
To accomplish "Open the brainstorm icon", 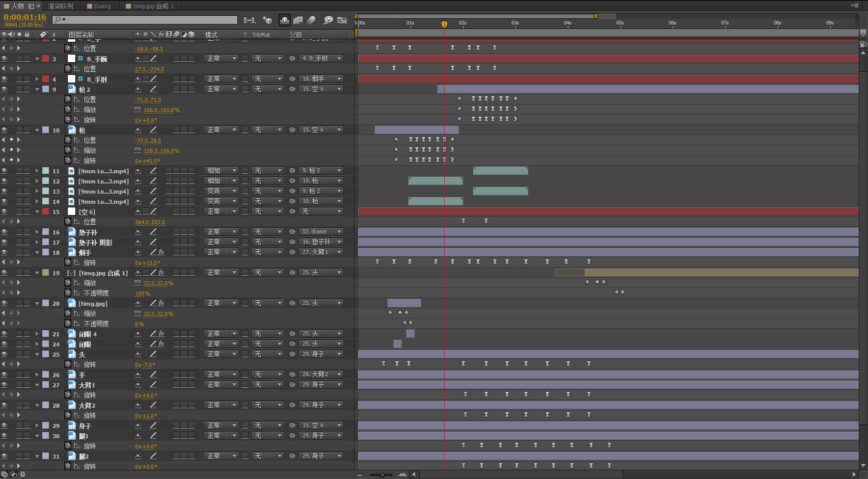I will point(328,20).
